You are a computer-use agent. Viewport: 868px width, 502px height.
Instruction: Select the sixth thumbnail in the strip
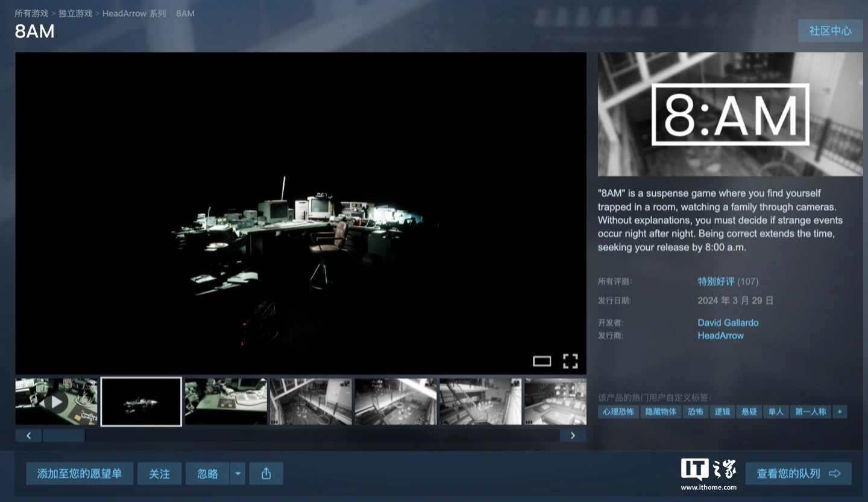coord(480,402)
